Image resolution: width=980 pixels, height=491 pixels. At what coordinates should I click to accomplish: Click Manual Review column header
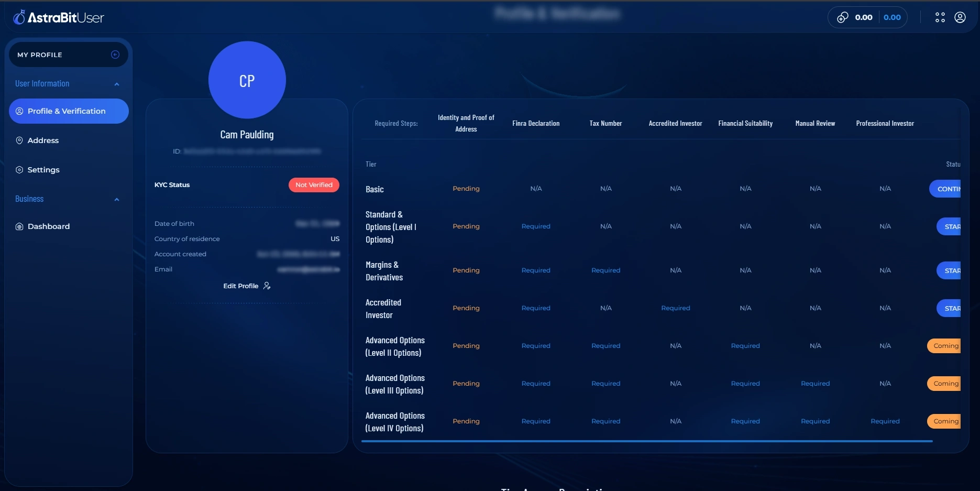815,123
